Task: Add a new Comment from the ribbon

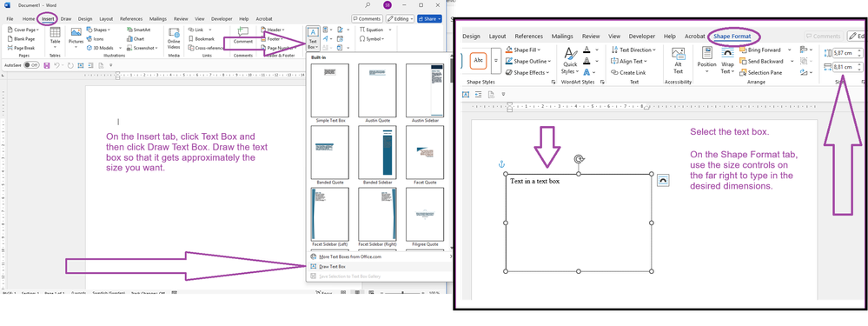Action: click(x=243, y=36)
